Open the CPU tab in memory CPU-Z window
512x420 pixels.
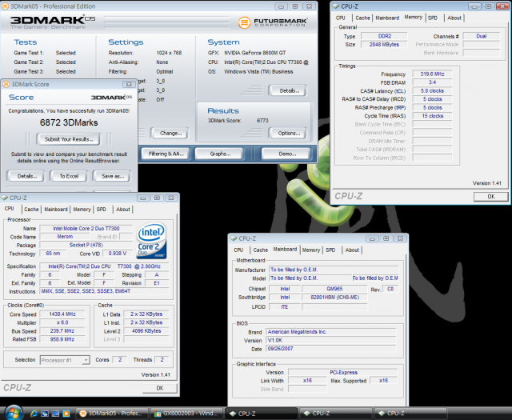pos(340,18)
